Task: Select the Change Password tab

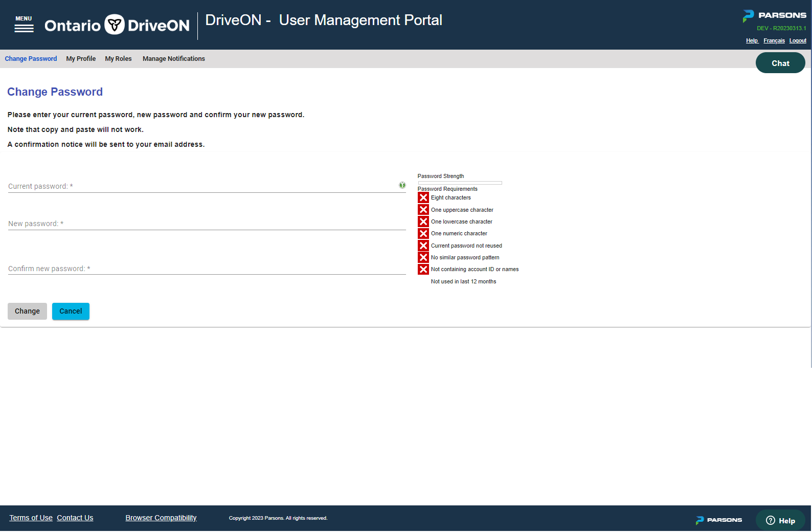Action: (x=31, y=59)
